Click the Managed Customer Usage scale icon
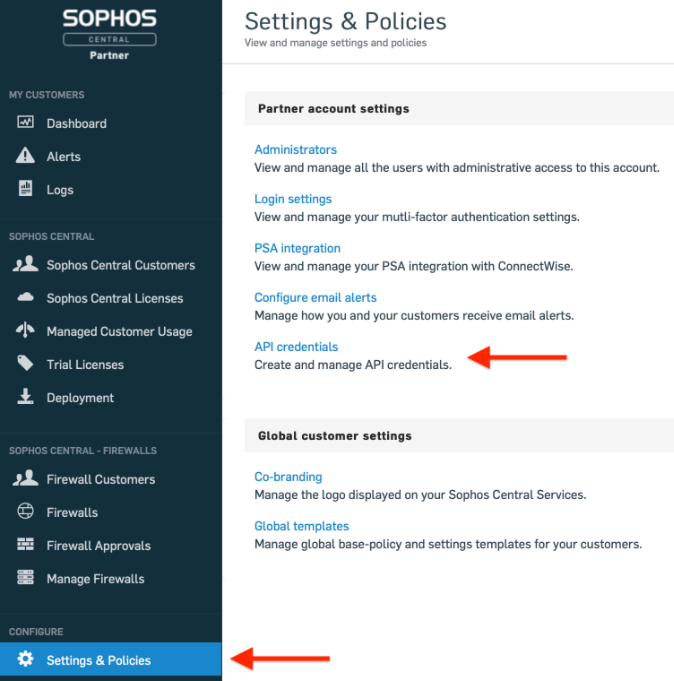The height and width of the screenshot is (681, 674). [26, 331]
